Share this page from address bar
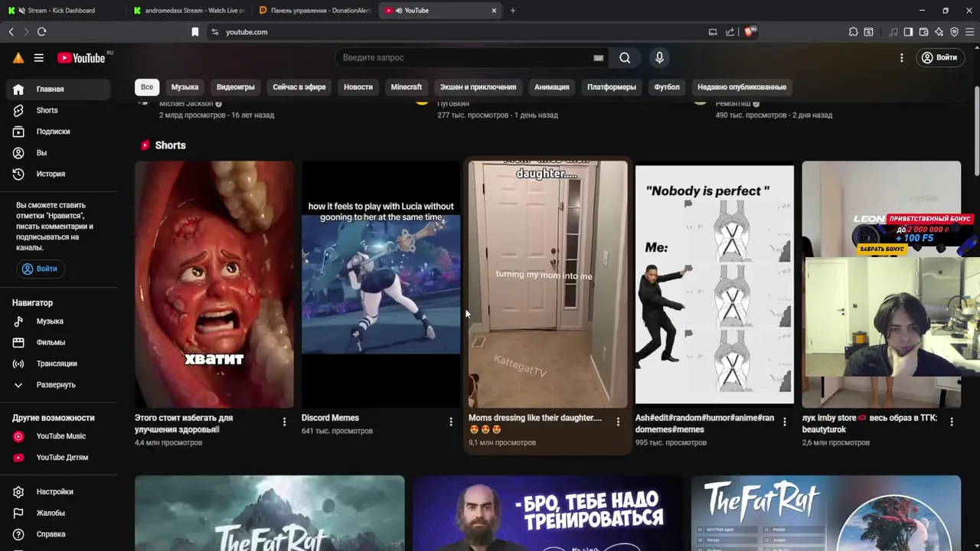Image resolution: width=980 pixels, height=551 pixels. [730, 31]
